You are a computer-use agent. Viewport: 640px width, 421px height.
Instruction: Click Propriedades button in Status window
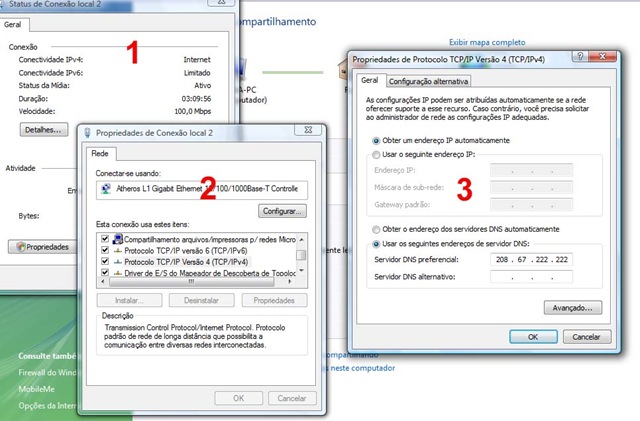pyautogui.click(x=42, y=247)
